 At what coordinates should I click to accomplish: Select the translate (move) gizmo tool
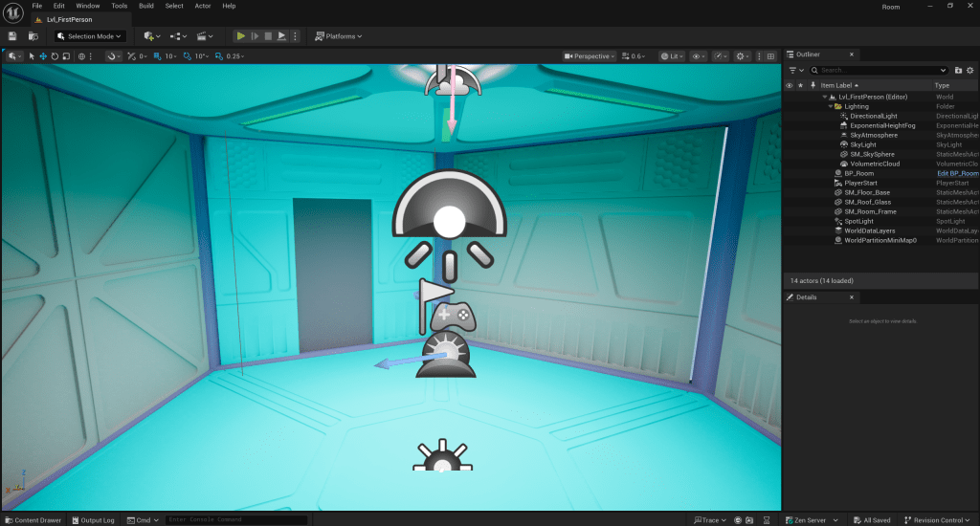[43, 56]
